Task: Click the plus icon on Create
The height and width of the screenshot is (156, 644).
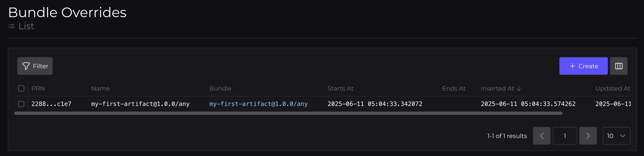Action: pos(572,66)
